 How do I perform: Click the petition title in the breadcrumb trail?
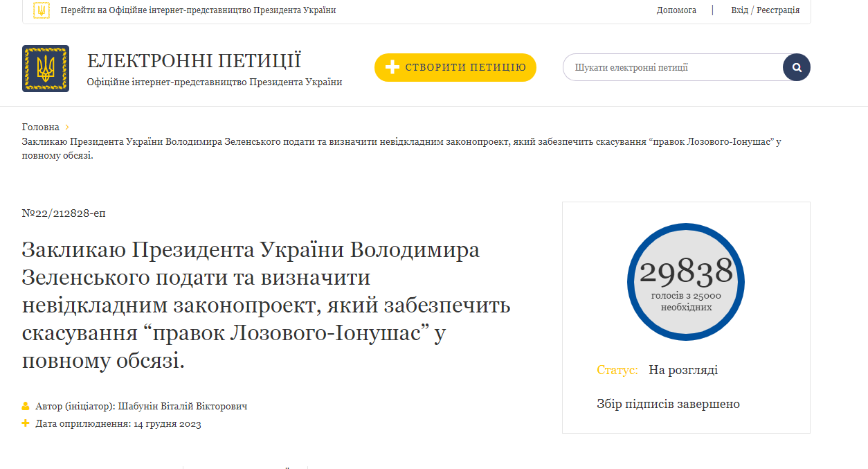pos(401,148)
